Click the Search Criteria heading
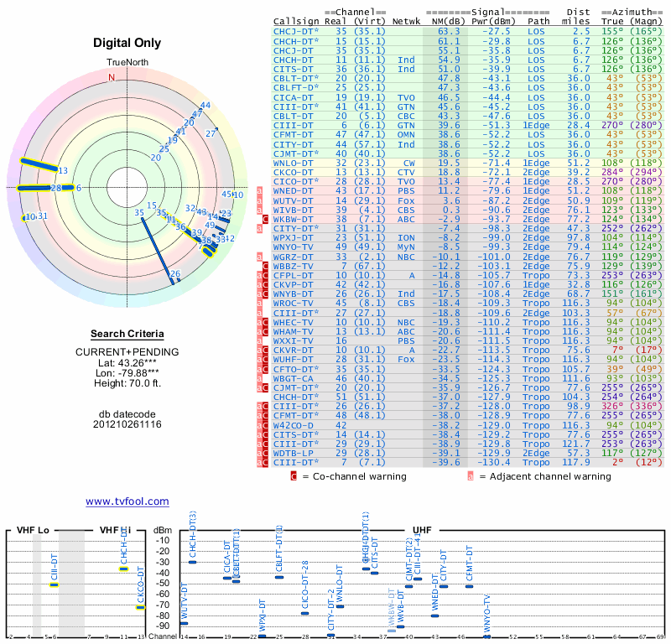Screen dimensions: 671x644 (x=127, y=334)
